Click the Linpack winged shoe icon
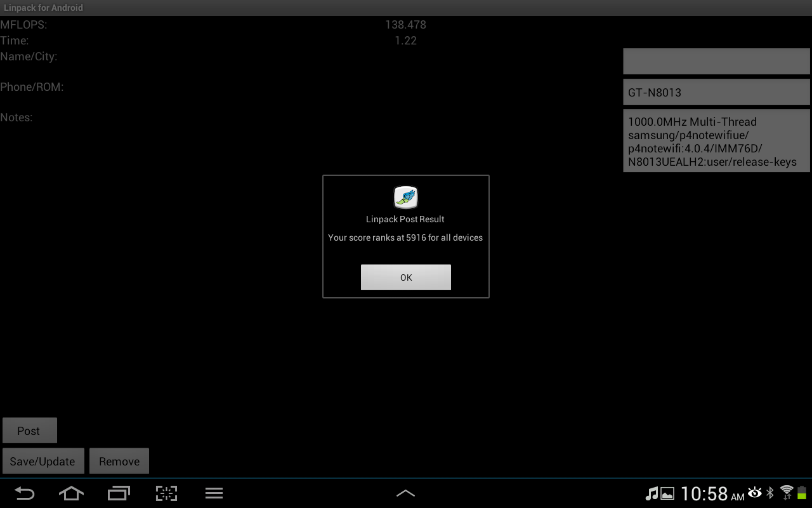Screen dimensions: 812x508 tap(406, 197)
